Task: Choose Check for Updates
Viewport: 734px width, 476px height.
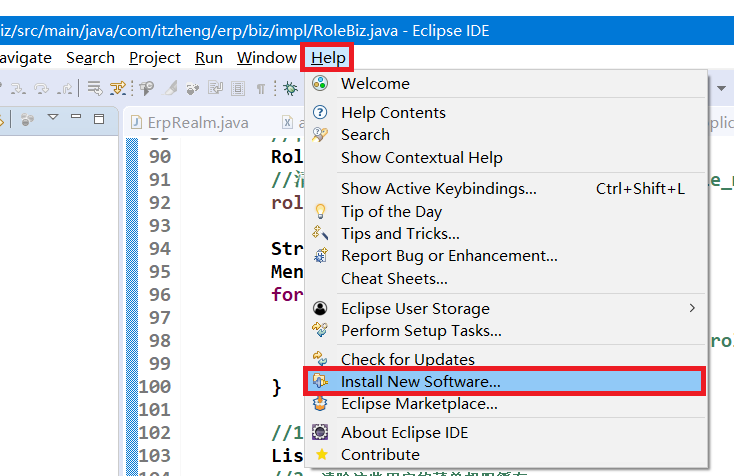Action: pyautogui.click(x=505, y=359)
